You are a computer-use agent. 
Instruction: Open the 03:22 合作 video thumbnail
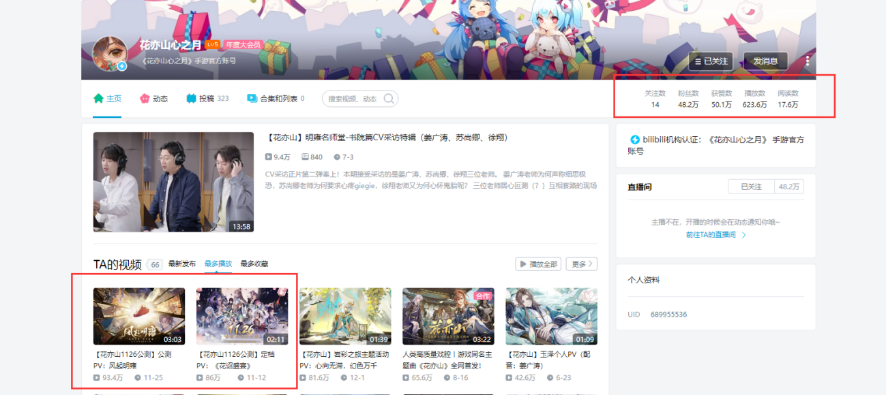click(448, 316)
